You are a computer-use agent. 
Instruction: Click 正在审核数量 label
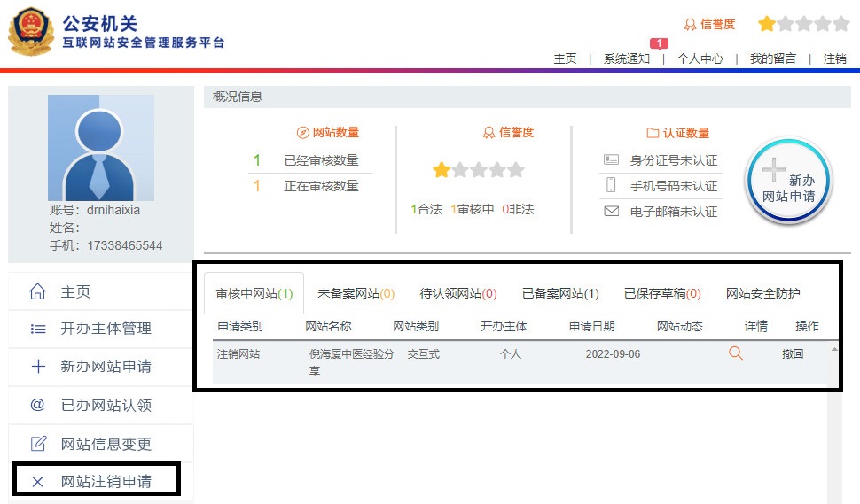point(321,186)
